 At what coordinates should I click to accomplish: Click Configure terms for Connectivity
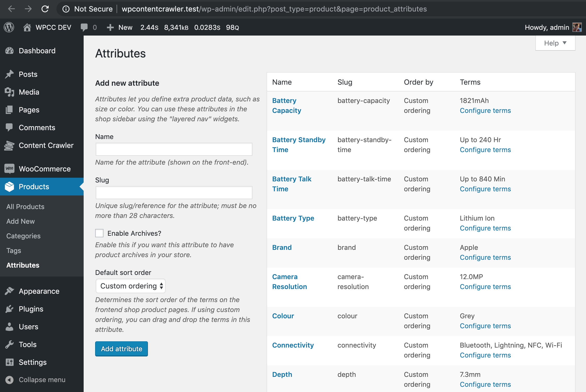[x=485, y=355]
